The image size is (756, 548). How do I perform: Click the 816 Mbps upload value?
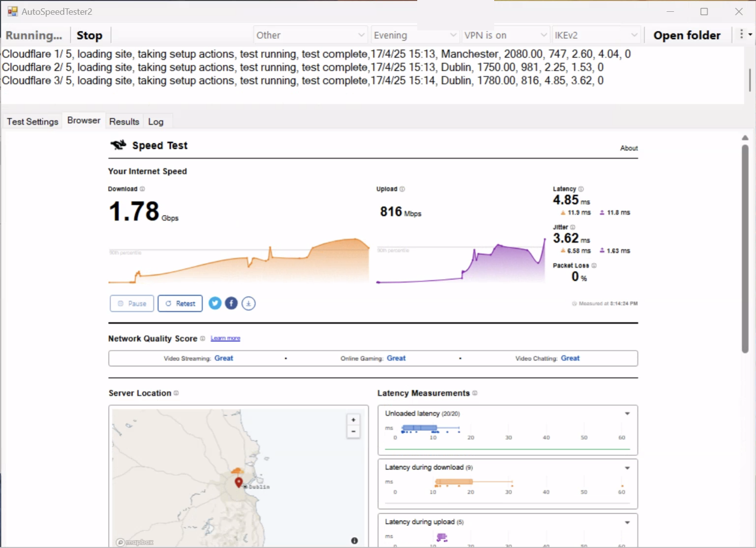pyautogui.click(x=401, y=211)
